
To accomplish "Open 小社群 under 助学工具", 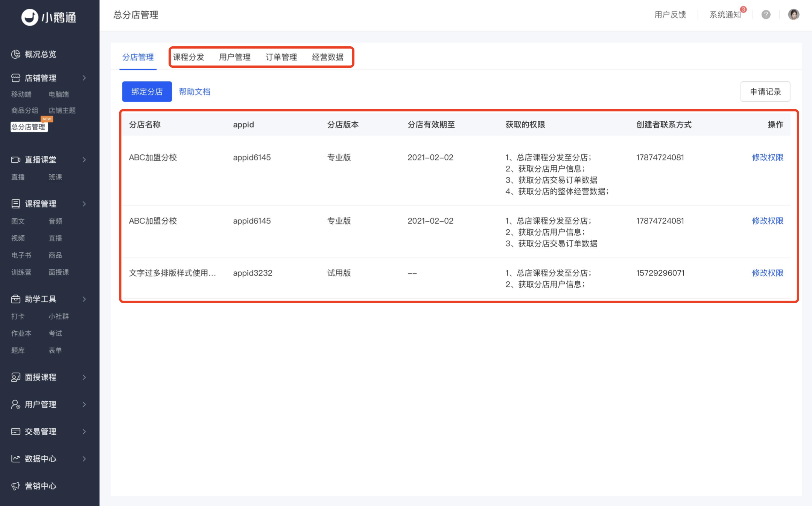I will [x=59, y=316].
